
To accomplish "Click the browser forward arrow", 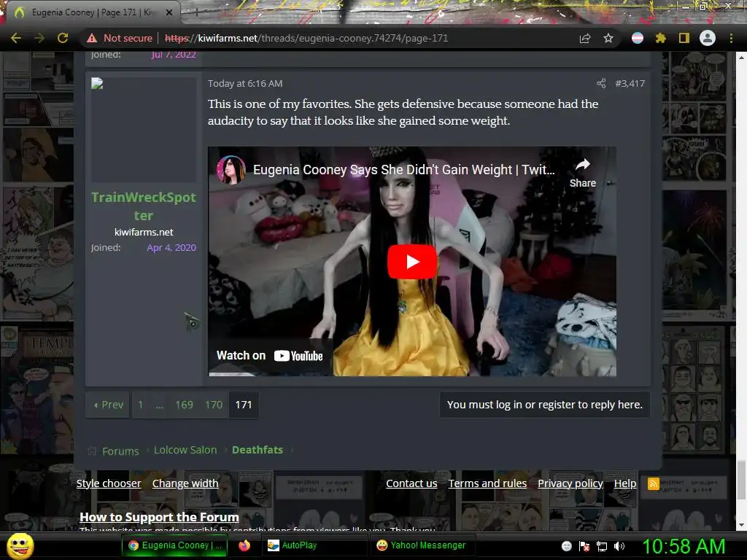I will (39, 38).
